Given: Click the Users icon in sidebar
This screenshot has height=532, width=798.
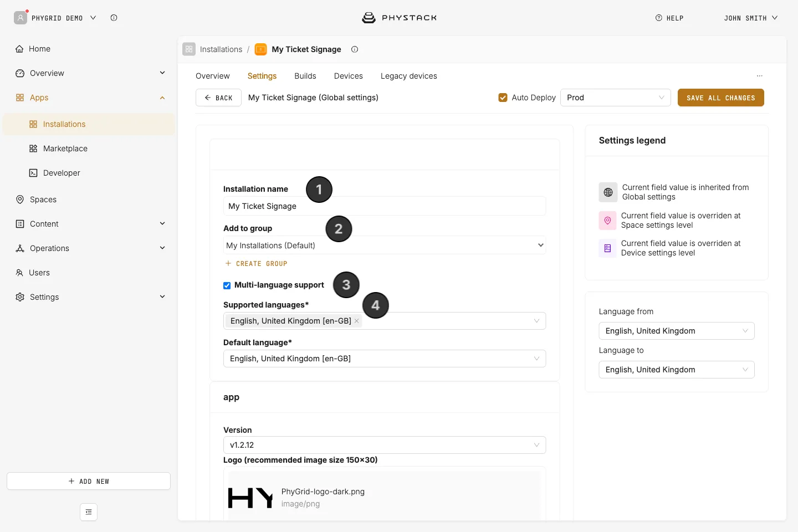Looking at the screenshot, I should click(19, 273).
